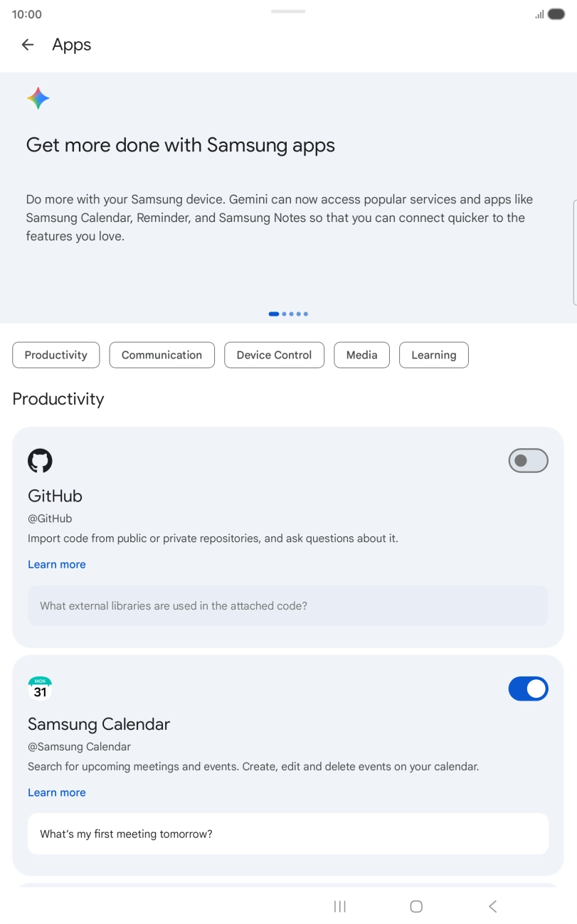Image resolution: width=577 pixels, height=924 pixels.
Task: Select the Communication category chip
Action: [162, 355]
